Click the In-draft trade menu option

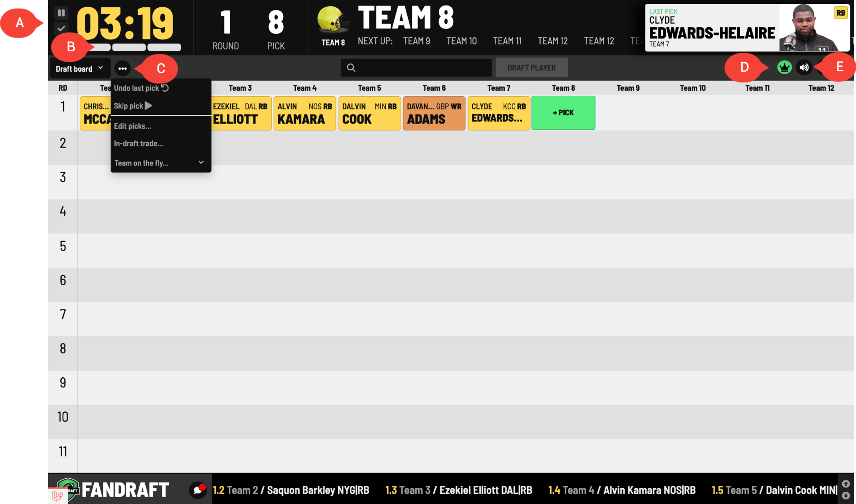(138, 143)
